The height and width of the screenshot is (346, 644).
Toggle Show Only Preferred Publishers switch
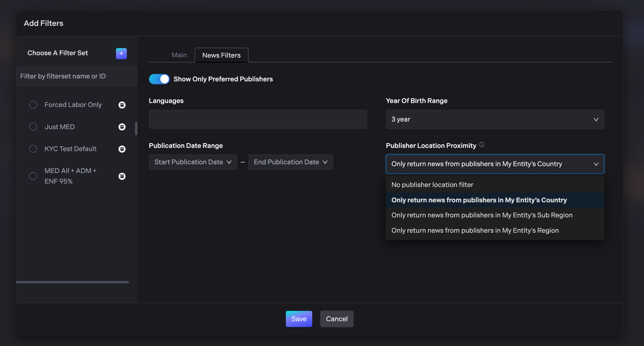point(159,79)
